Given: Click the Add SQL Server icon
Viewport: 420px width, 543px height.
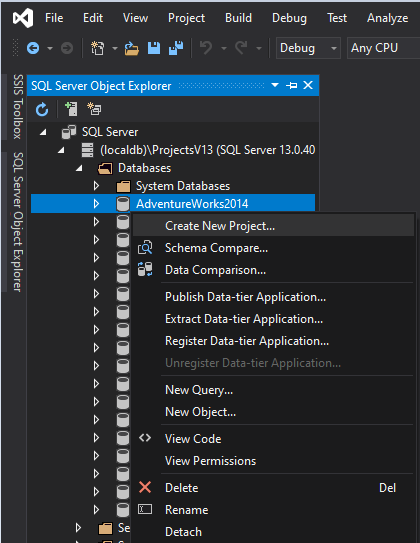Looking at the screenshot, I should point(71,109).
